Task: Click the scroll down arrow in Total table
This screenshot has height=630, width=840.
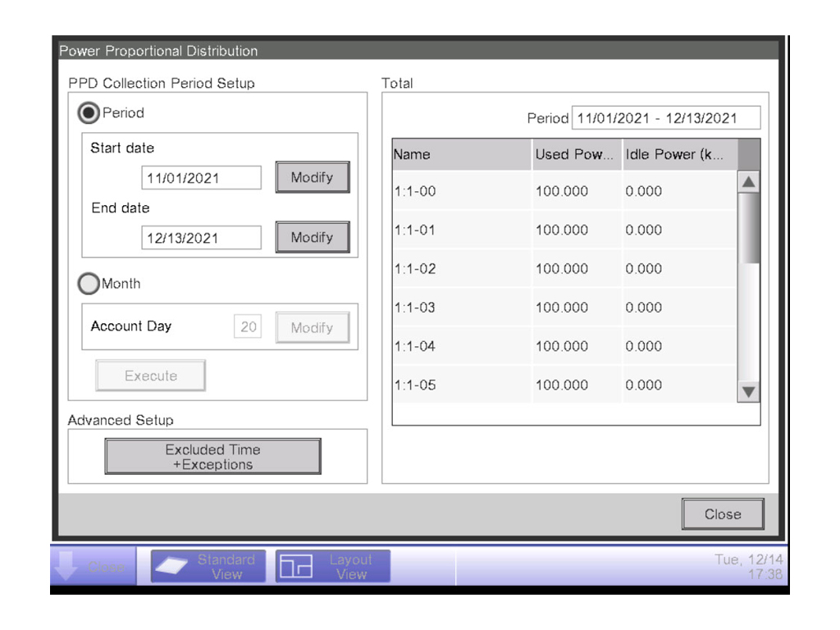Action: click(x=748, y=391)
